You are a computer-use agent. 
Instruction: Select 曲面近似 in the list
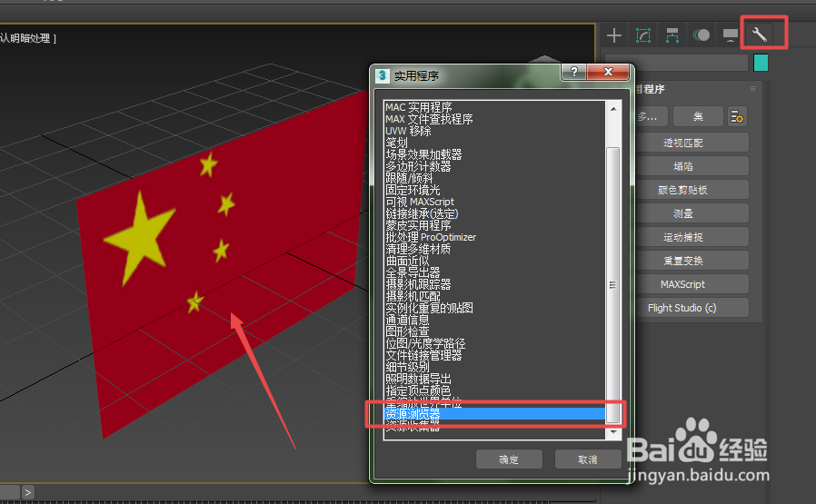[x=407, y=261]
